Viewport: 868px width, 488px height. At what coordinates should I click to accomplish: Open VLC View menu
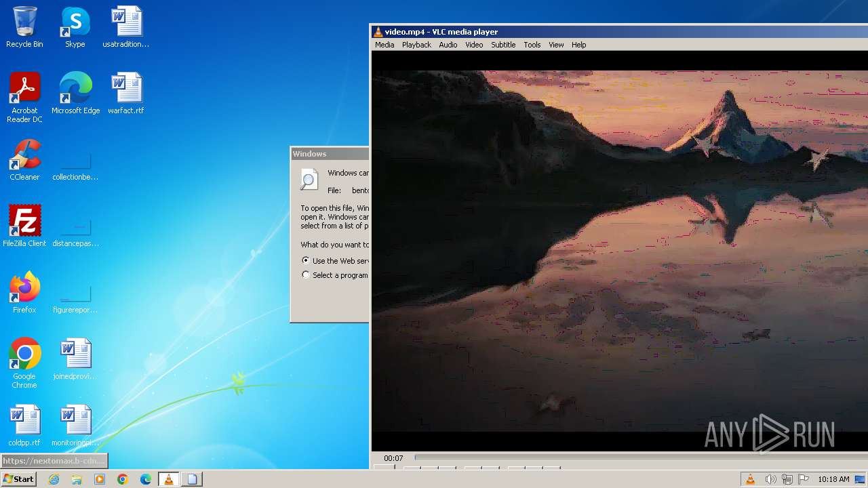[x=556, y=45]
